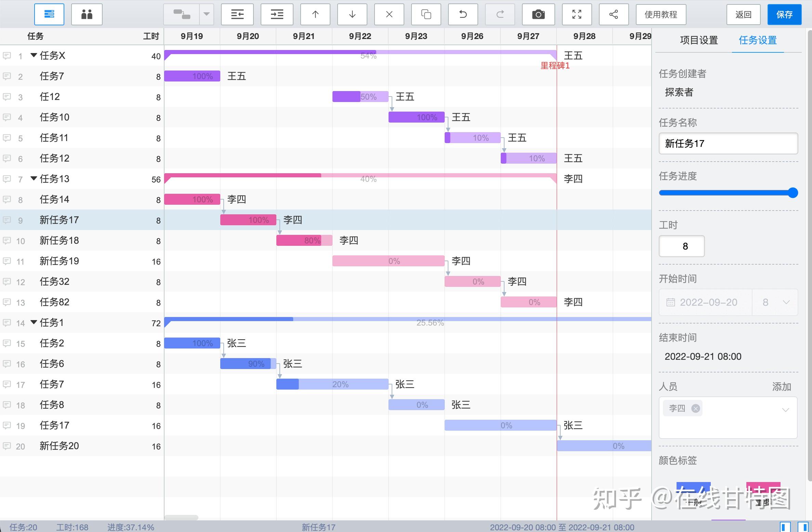Click the 保存 save button
812x532 pixels.
(x=784, y=14)
